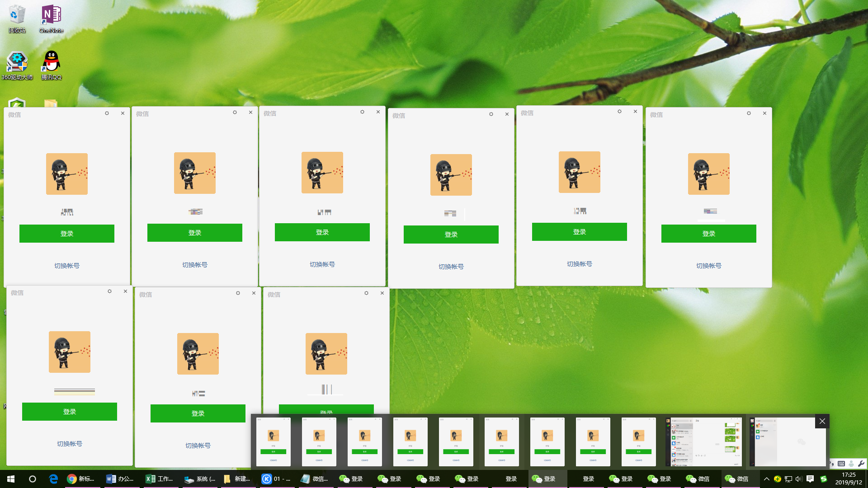Launch Microsoft Edge from the taskbar
This screenshot has height=488, width=868.
pyautogui.click(x=53, y=479)
